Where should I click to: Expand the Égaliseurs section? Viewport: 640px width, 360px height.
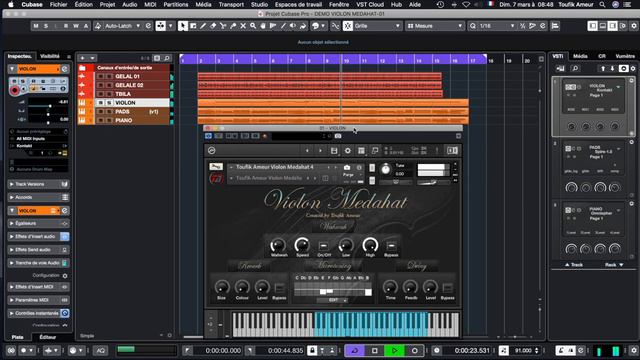coord(38,223)
